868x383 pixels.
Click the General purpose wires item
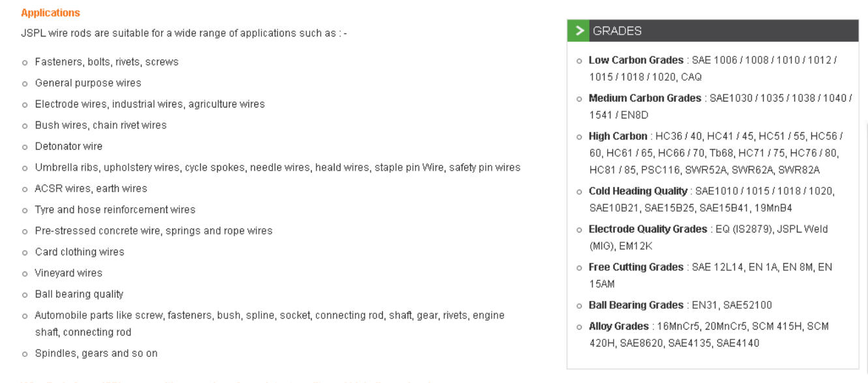point(88,83)
